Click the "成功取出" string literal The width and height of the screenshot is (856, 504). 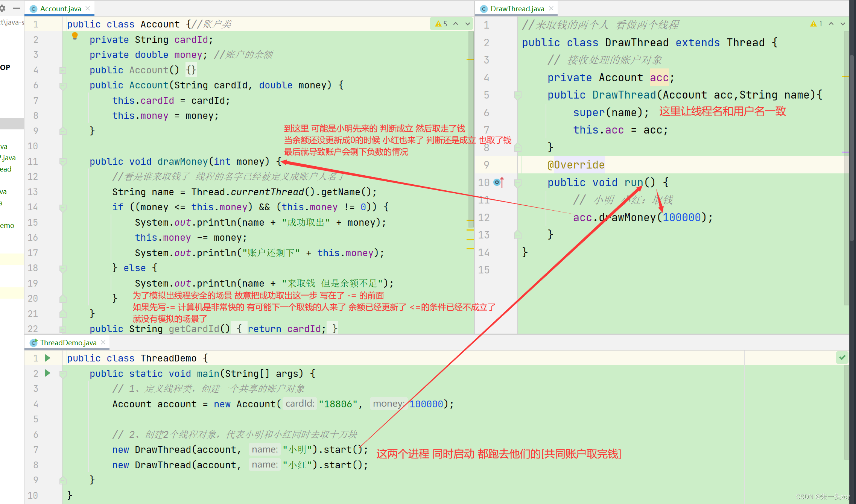tap(306, 223)
